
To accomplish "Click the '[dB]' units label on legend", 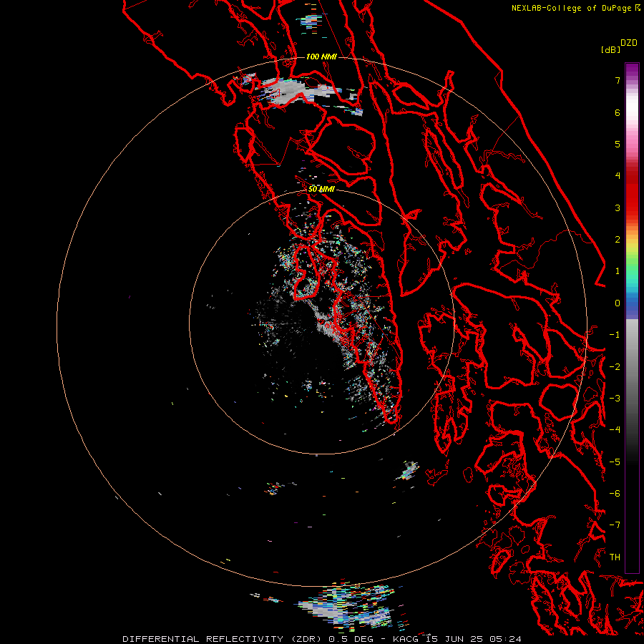I will (611, 50).
